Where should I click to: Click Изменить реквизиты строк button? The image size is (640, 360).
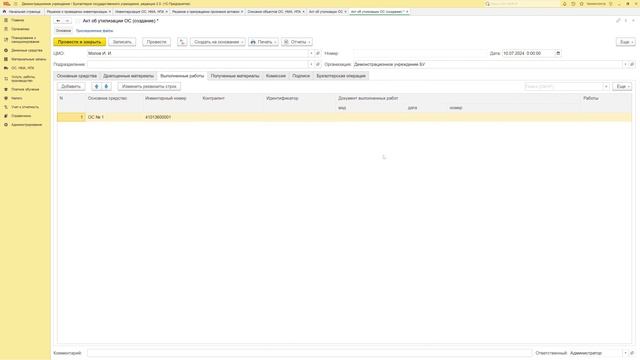pos(149,87)
